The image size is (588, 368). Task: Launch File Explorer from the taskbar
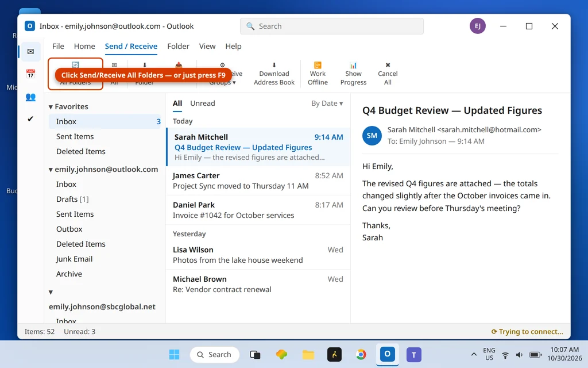point(308,354)
